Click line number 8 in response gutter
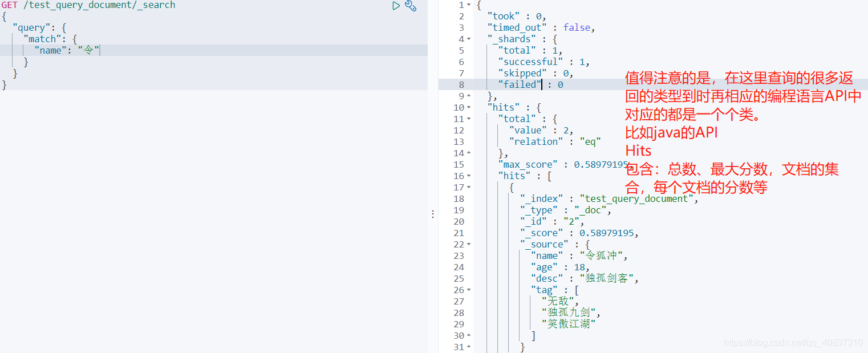The height and width of the screenshot is (353, 868). (x=461, y=84)
